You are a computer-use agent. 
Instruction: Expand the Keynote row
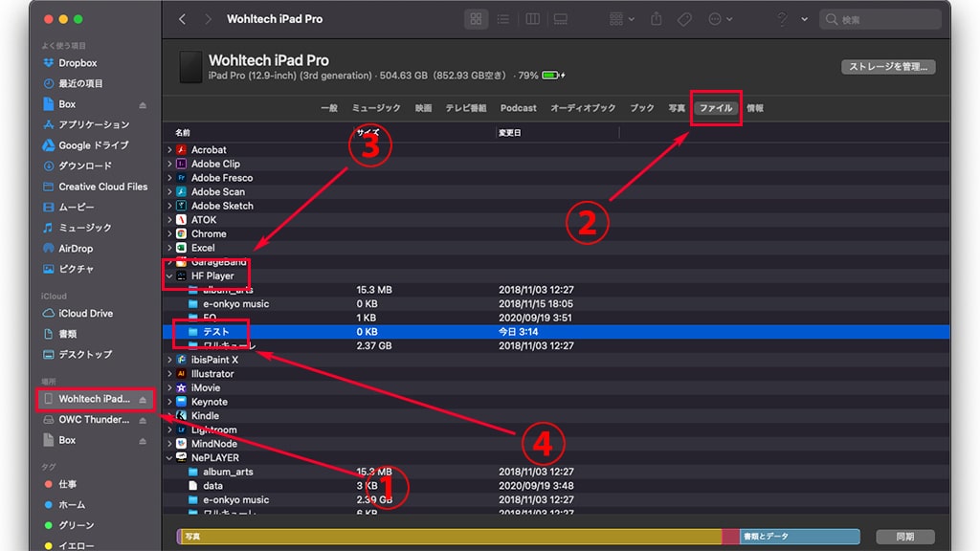(169, 402)
